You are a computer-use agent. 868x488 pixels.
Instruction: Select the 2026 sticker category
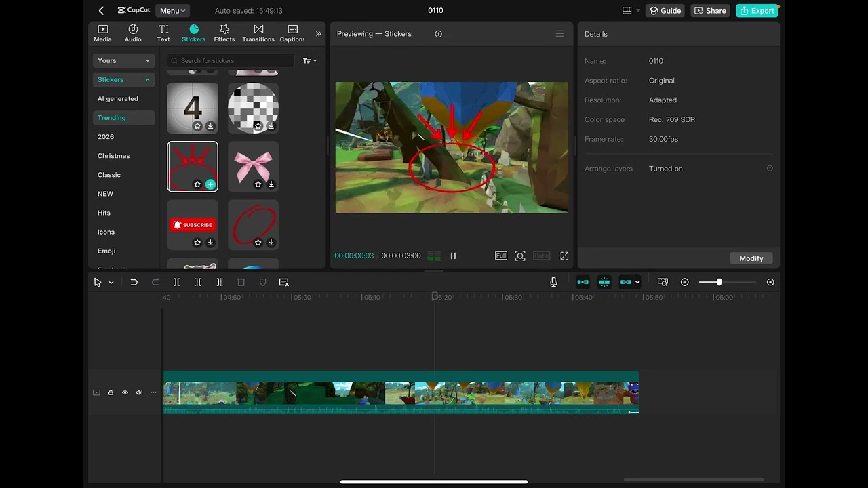coord(106,137)
